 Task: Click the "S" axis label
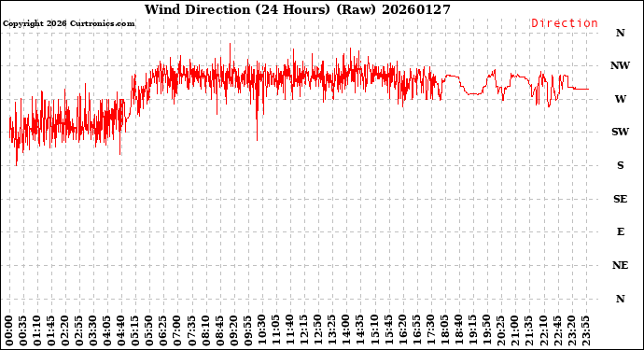click(620, 165)
